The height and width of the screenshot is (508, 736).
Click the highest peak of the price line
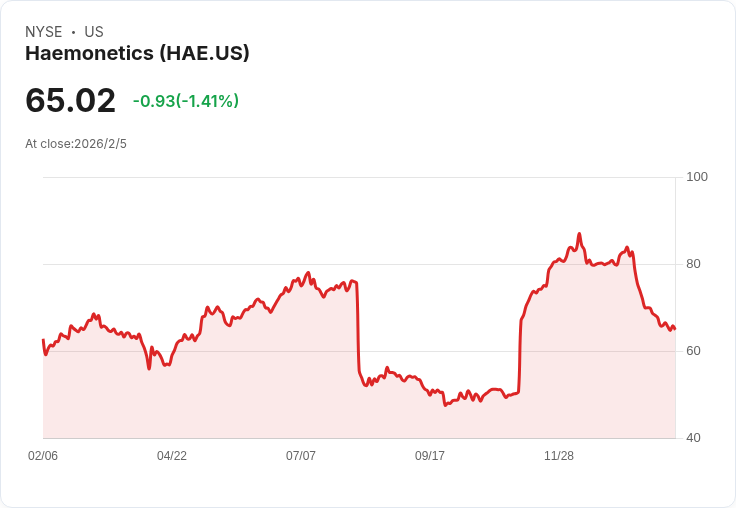pos(579,234)
